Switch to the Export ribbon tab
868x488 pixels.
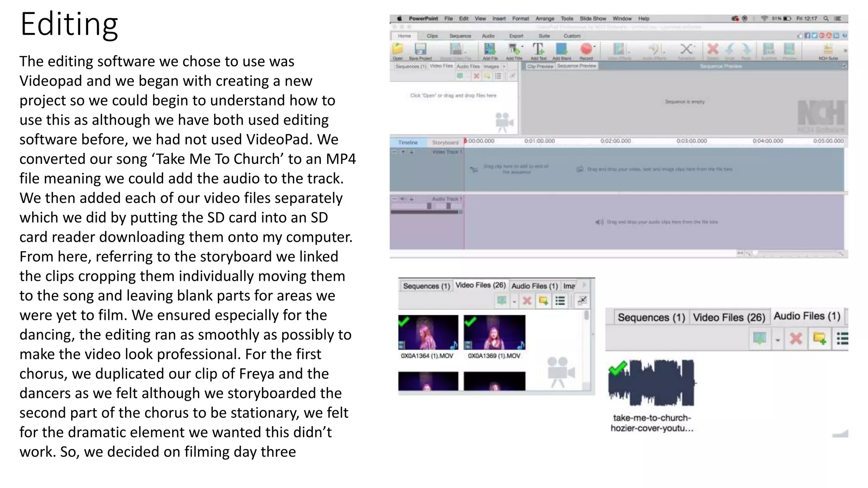516,36
